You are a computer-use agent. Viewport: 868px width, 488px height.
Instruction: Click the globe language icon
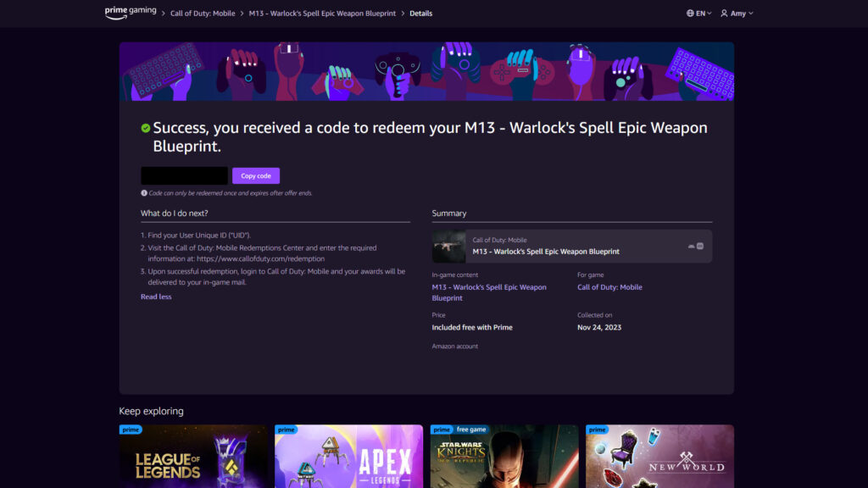point(691,14)
